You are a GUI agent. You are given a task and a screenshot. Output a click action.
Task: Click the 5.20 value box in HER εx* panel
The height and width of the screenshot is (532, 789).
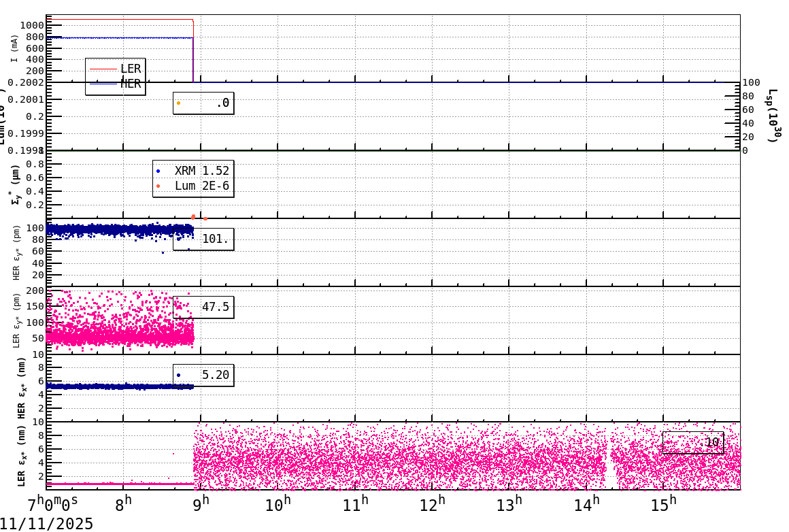coord(203,375)
